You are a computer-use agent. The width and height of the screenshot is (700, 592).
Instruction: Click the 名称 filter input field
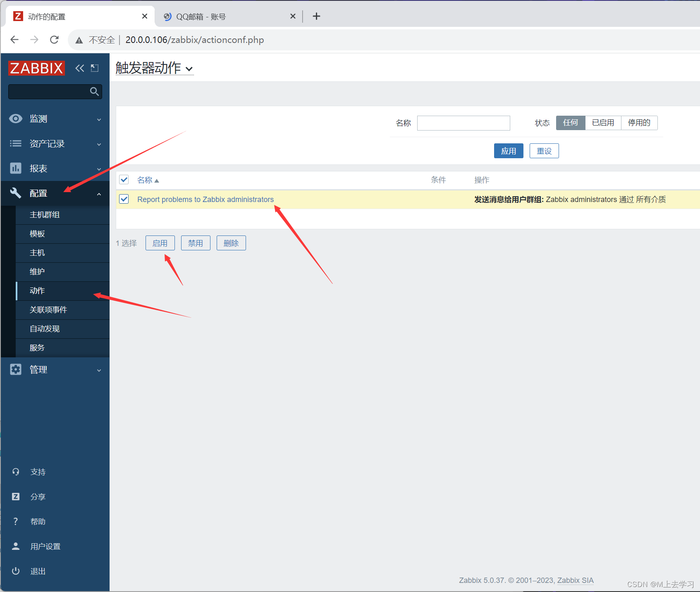[463, 123]
